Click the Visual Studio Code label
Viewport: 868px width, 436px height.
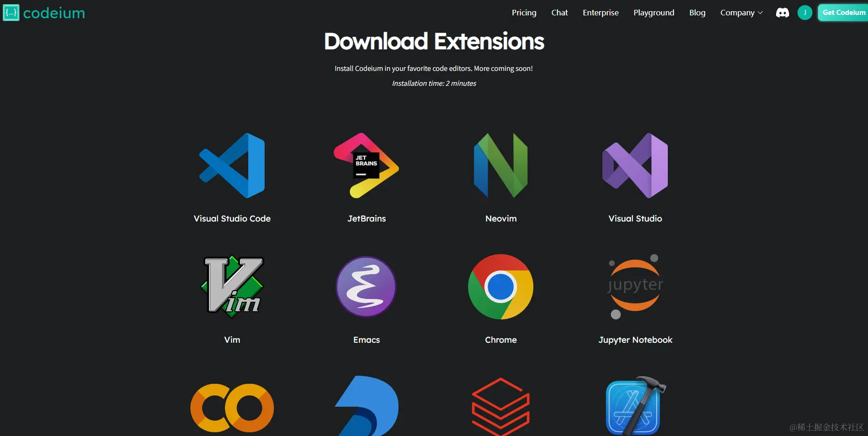click(x=232, y=218)
